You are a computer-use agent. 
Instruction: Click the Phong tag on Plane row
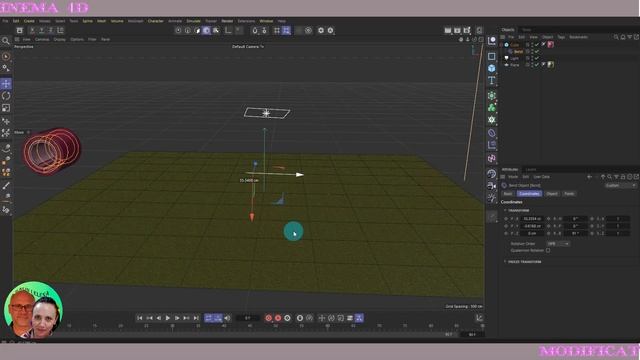click(544, 64)
